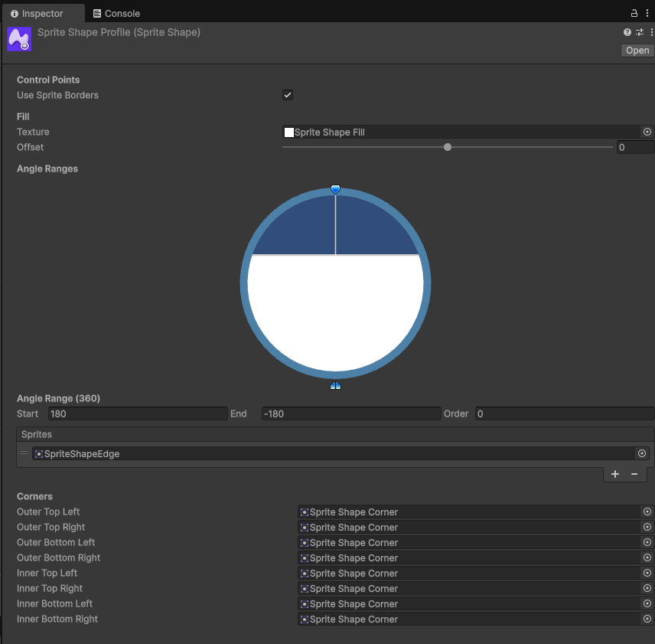
Task: Open picker for Inner Top Right corner
Action: (x=647, y=588)
